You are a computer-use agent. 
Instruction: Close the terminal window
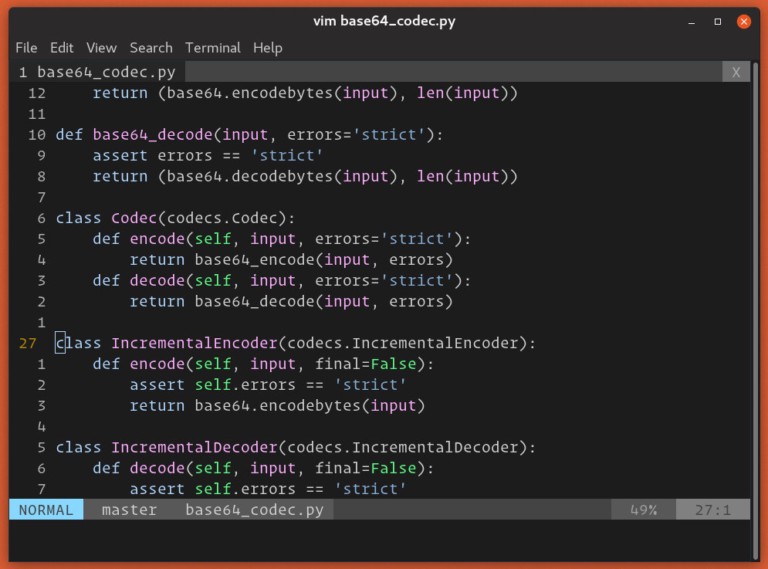(743, 21)
